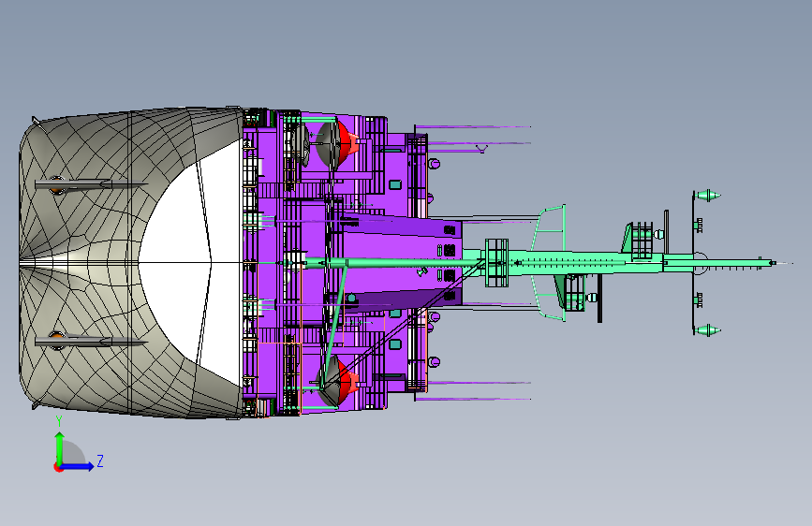Select the upper green cone light on the mast yard
This screenshot has width=812, height=526.
pyautogui.click(x=708, y=196)
